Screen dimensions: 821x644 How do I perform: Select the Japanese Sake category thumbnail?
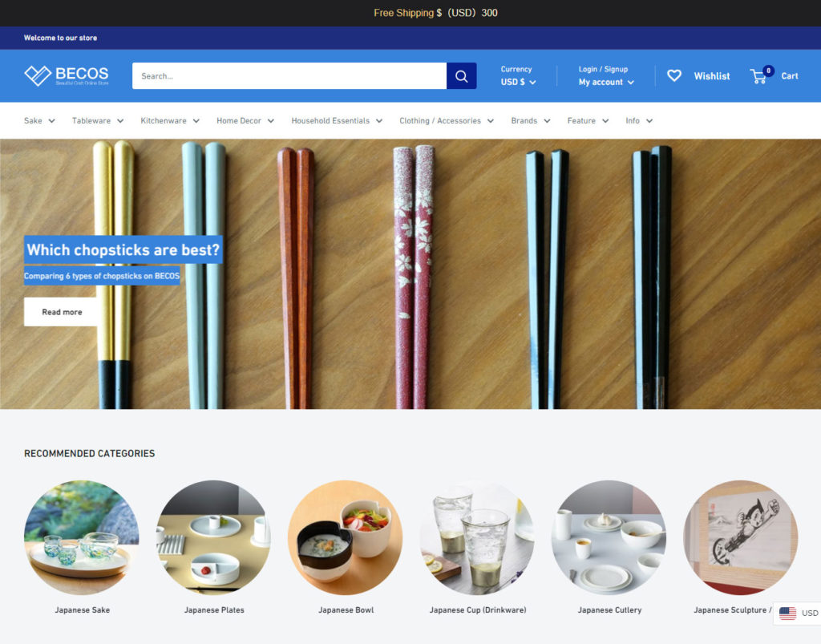pos(82,537)
